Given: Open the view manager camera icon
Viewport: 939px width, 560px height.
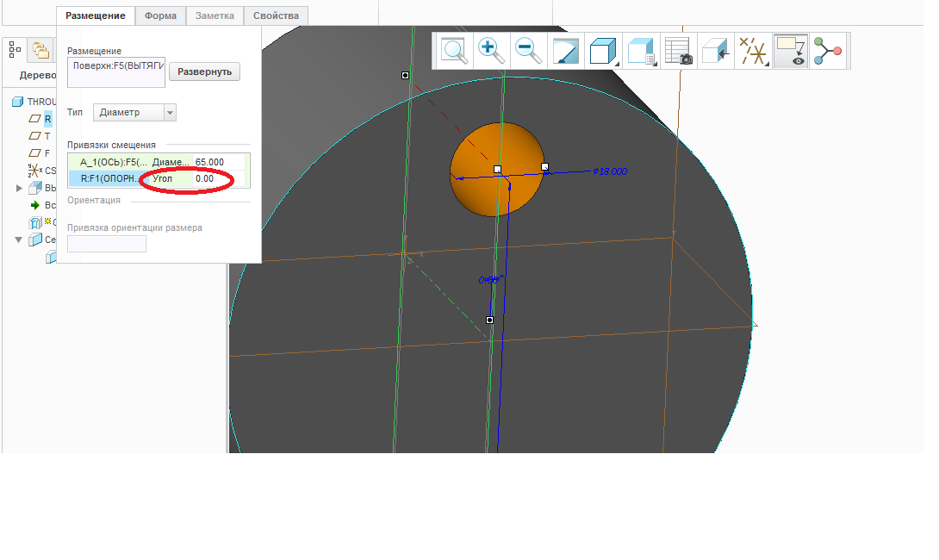Looking at the screenshot, I should pos(679,51).
